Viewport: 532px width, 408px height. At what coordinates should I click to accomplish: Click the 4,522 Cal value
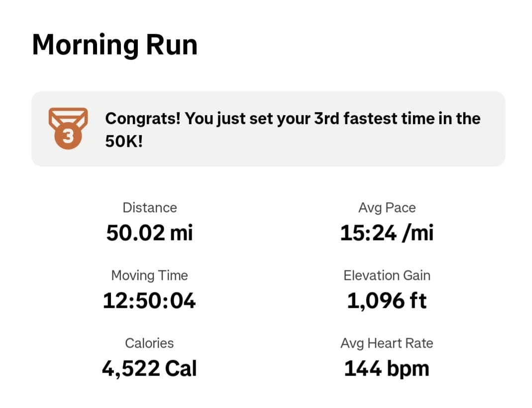point(149,369)
